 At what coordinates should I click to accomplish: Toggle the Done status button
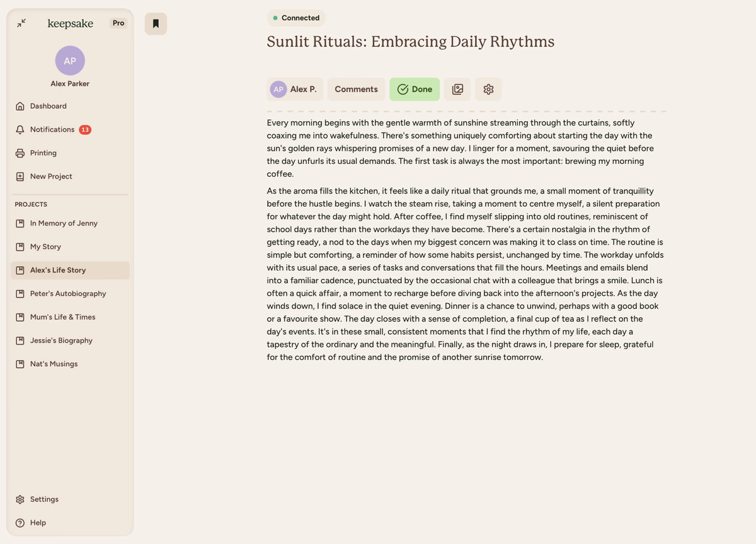(415, 90)
